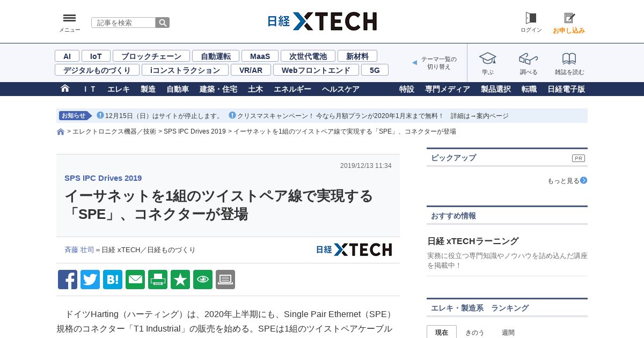The image size is (644, 338).
Task: Open the 転職 navigation item
Action: click(529, 89)
